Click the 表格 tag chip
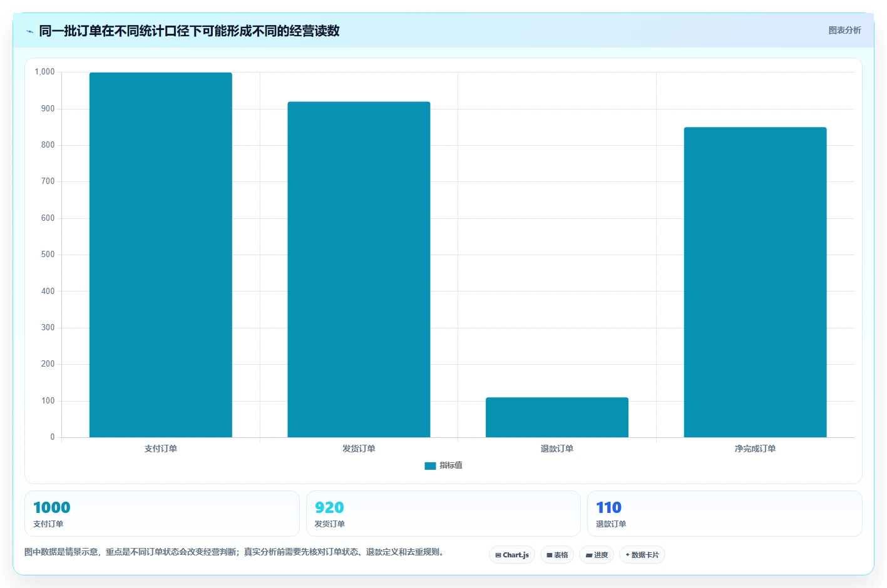 pos(557,555)
